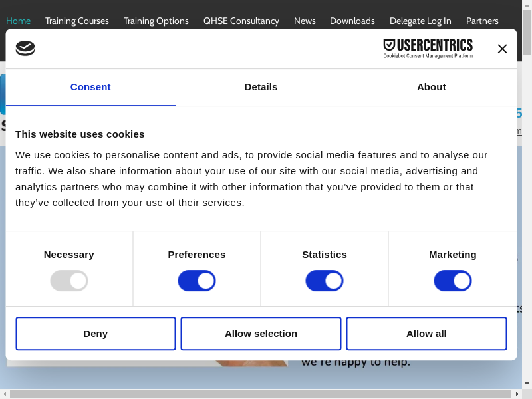The image size is (532, 399).
Task: Click the Allow selection button
Action: coord(261,334)
